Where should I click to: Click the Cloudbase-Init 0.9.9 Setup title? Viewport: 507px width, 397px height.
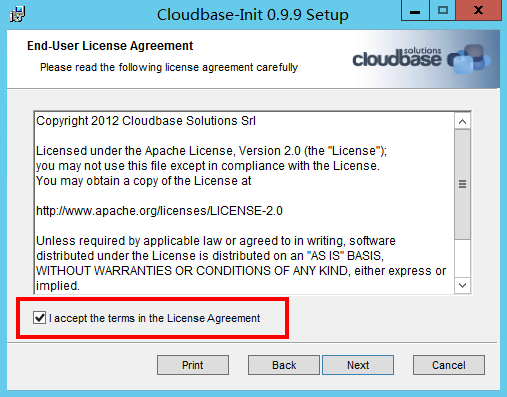click(x=253, y=15)
